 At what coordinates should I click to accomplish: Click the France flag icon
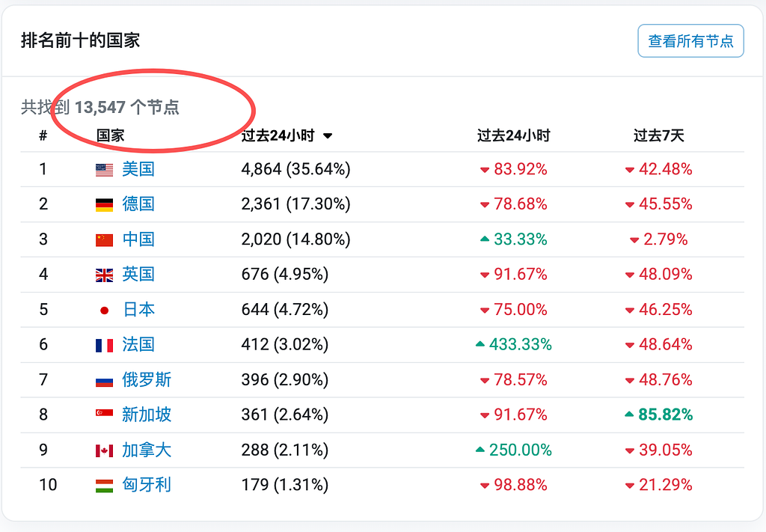tap(105, 346)
